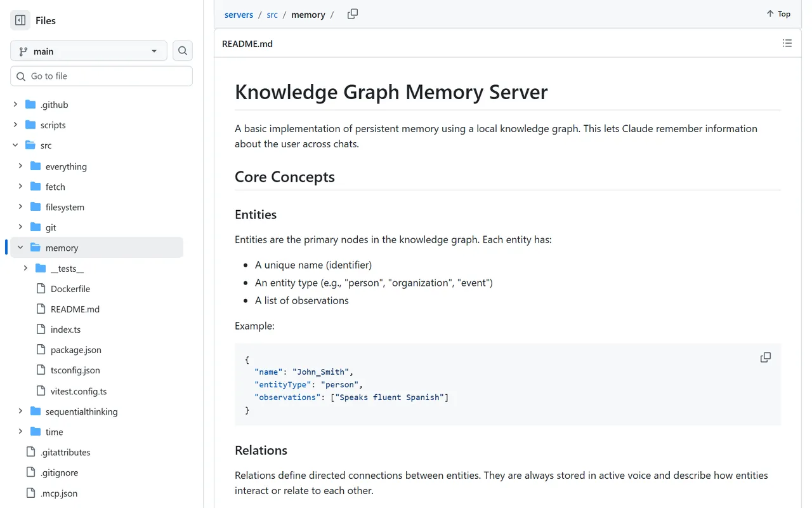812x508 pixels.
Task: Expand the everything folder chevron
Action: tap(20, 166)
